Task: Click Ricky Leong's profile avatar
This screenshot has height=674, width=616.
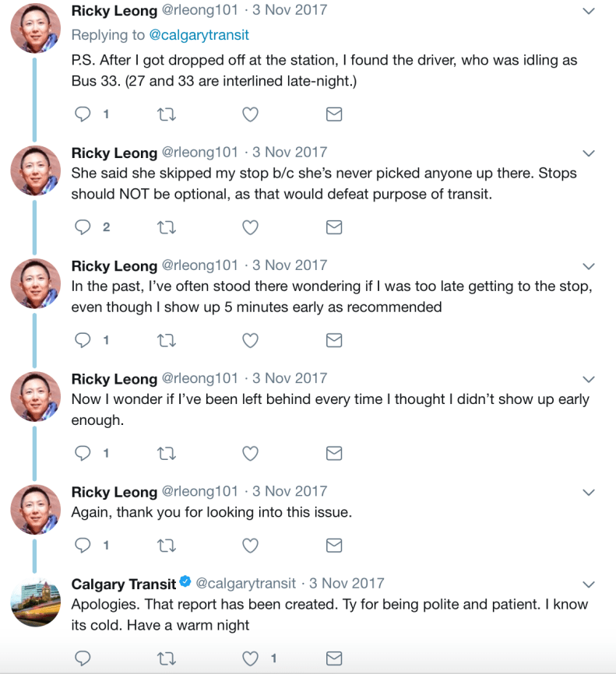Action: pyautogui.click(x=35, y=28)
